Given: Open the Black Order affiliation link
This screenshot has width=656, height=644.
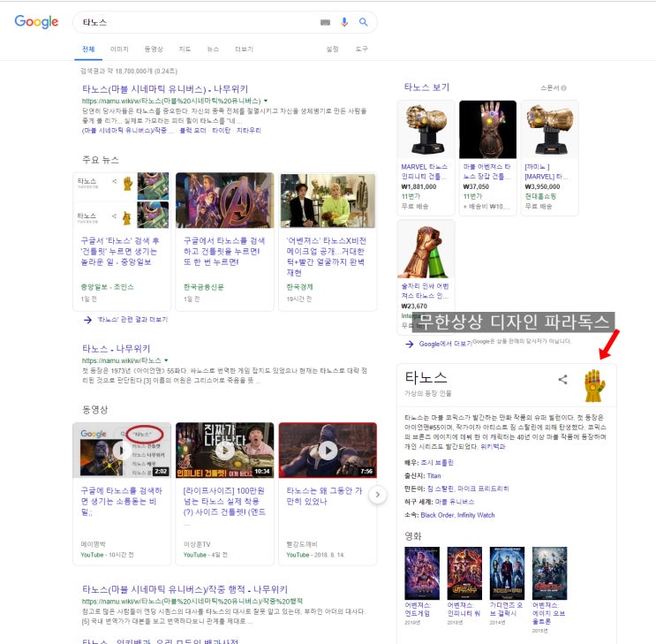Looking at the screenshot, I should (x=437, y=515).
